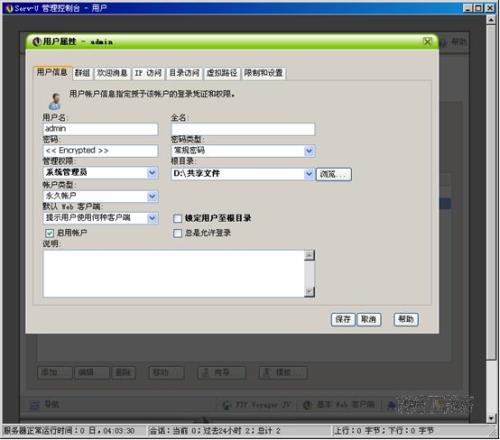Click the 浏览... browse button
500x440 pixels.
[x=334, y=174]
